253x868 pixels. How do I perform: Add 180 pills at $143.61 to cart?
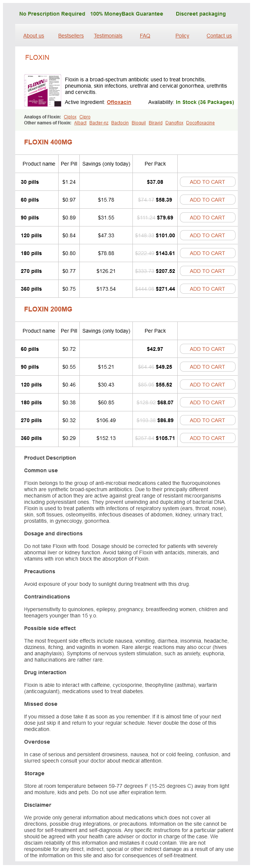pyautogui.click(x=207, y=253)
